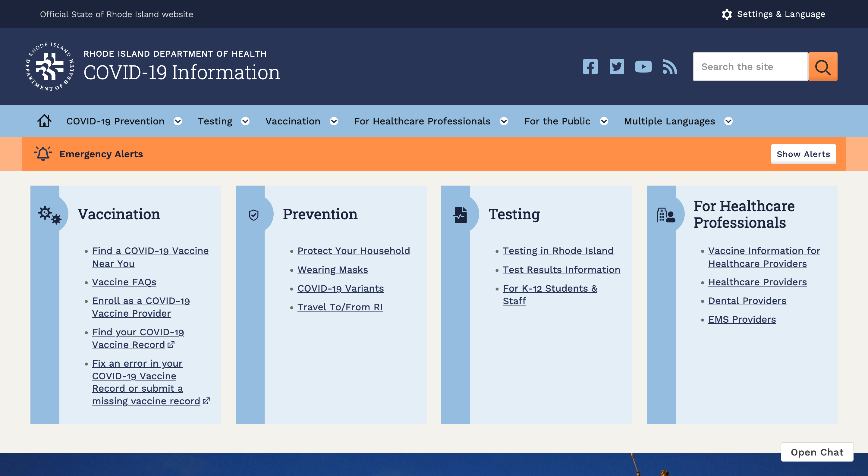868x476 pixels.
Task: Click the orange search magnifier button
Action: [x=822, y=67]
